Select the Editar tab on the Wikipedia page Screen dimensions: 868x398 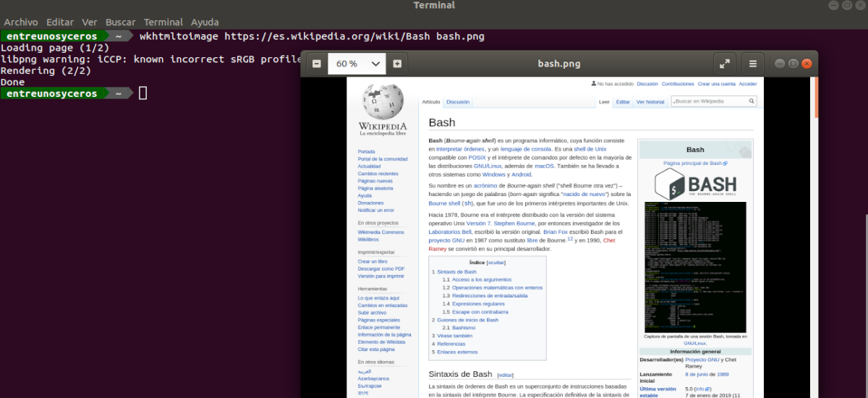pos(623,102)
